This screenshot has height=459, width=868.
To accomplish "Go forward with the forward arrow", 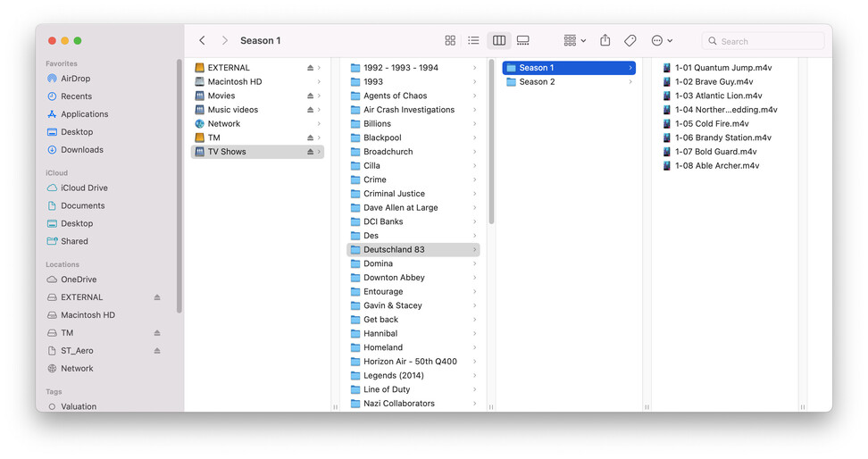I will click(224, 40).
